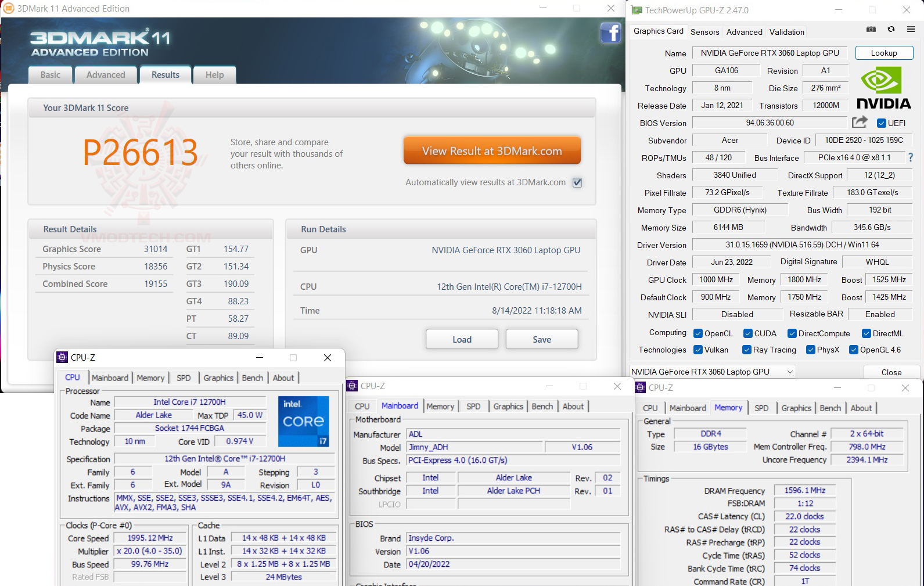This screenshot has height=586, width=924.
Task: Toggle the Vulkan checkbox
Action: (698, 350)
